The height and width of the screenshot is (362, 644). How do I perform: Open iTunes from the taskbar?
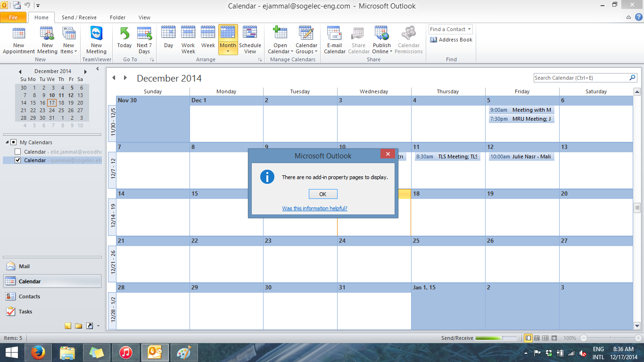pos(126,353)
